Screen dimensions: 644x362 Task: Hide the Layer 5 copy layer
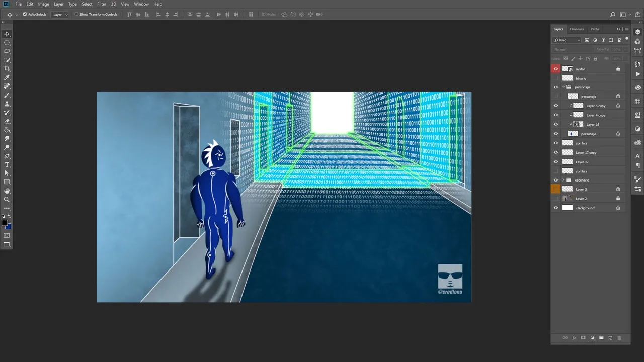(556, 106)
